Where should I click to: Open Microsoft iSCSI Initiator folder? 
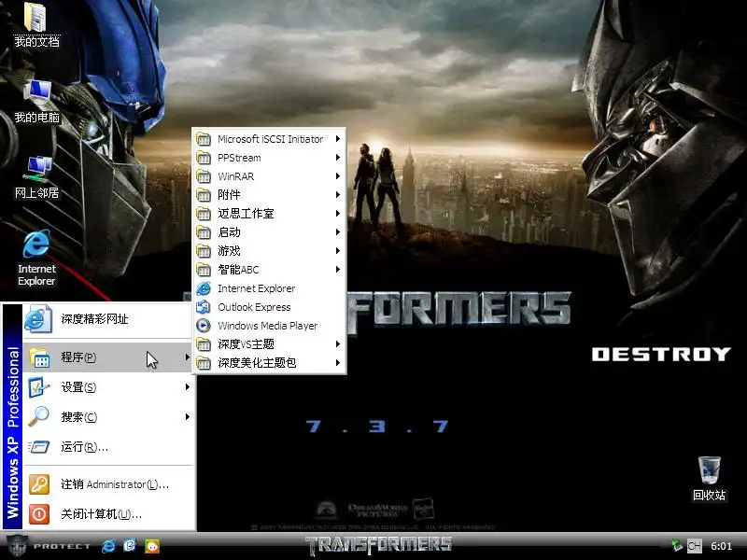(269, 139)
